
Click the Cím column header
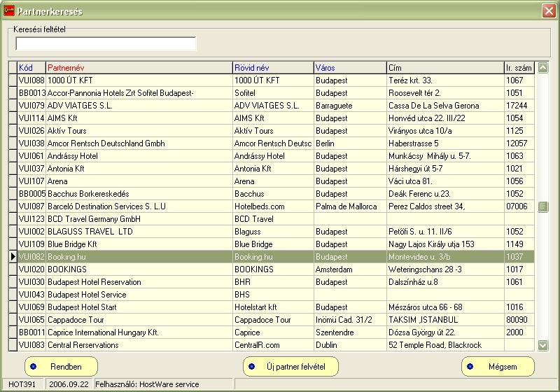click(x=445, y=67)
